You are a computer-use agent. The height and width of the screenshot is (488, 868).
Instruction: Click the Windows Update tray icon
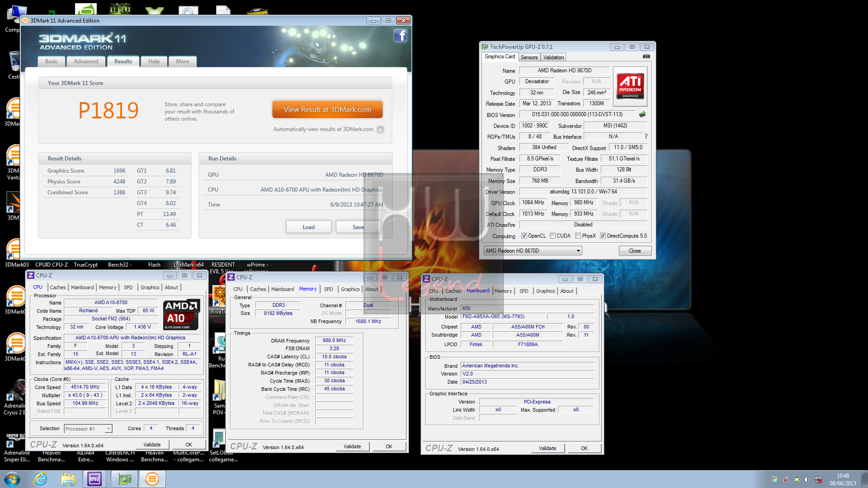[775, 479]
